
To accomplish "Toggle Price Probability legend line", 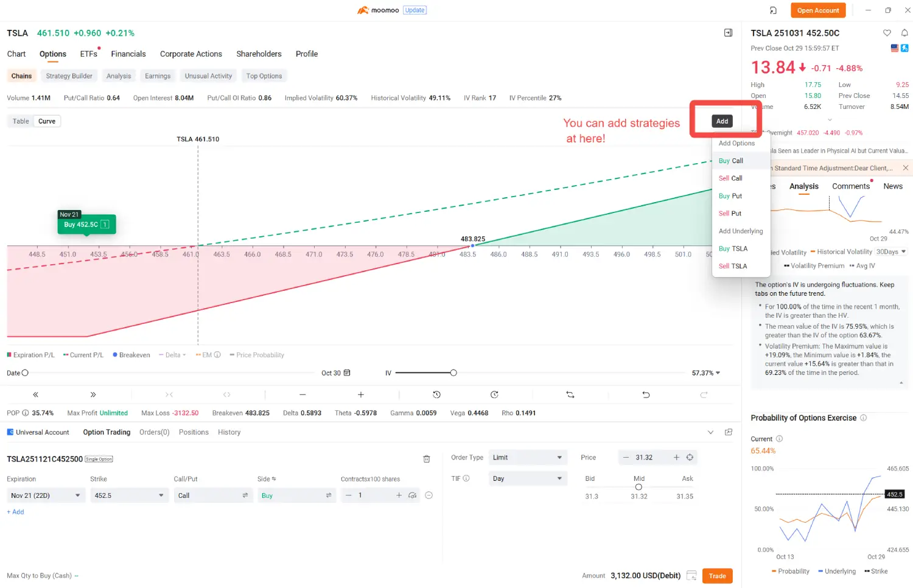I will 256,355.
